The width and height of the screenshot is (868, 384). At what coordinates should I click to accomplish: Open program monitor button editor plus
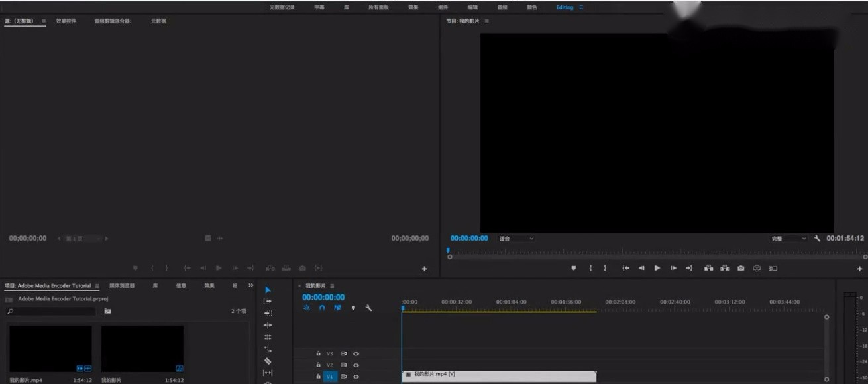pos(860,269)
